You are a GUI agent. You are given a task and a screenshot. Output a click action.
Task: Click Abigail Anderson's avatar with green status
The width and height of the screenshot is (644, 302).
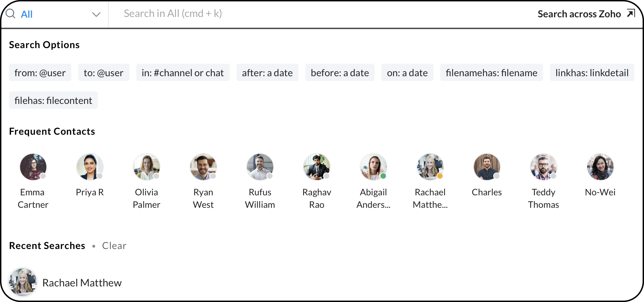click(x=374, y=167)
